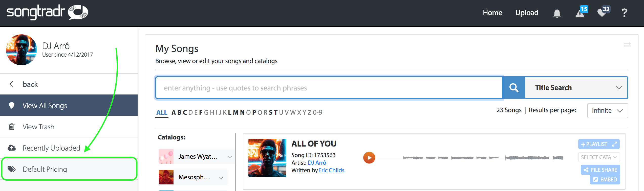
Task: Play the song ALL OF YOU
Action: tap(369, 158)
